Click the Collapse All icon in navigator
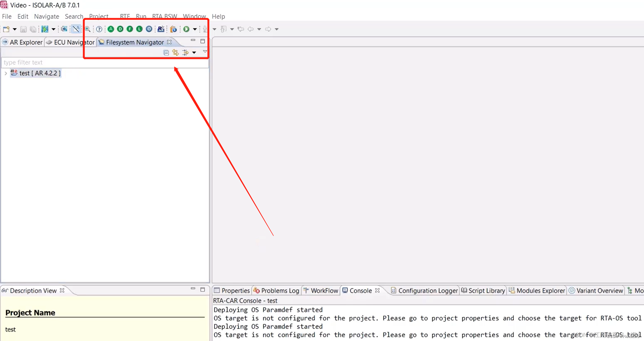This screenshot has width=644, height=341. [166, 53]
